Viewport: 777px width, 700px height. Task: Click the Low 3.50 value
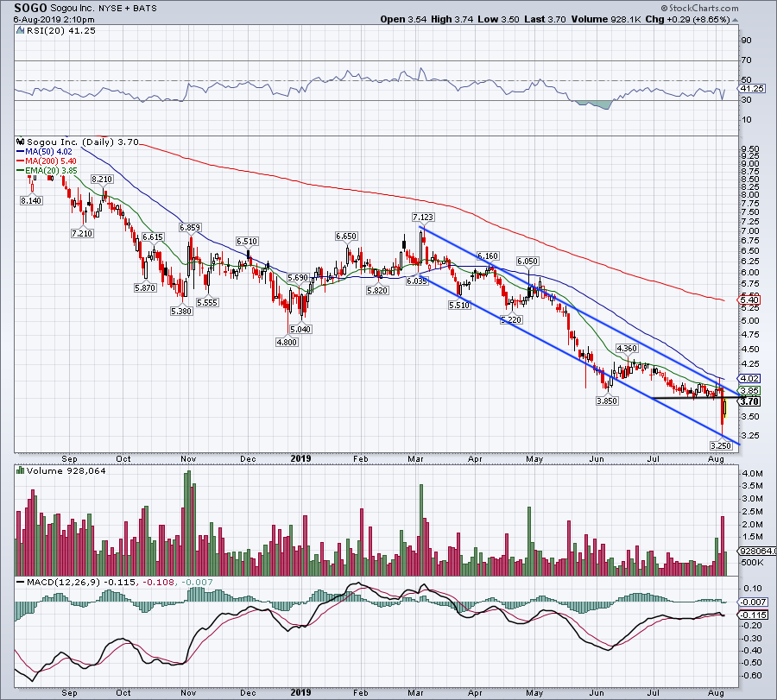pos(498,20)
